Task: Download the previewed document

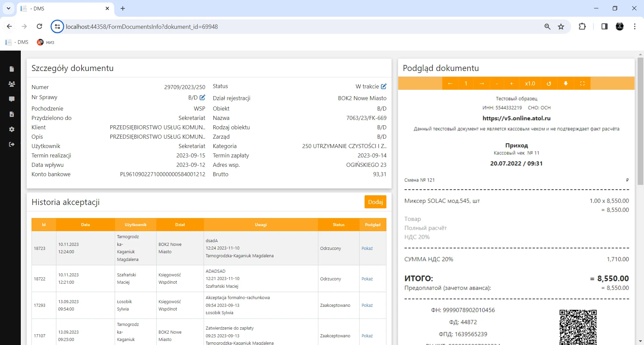Action: (566, 83)
